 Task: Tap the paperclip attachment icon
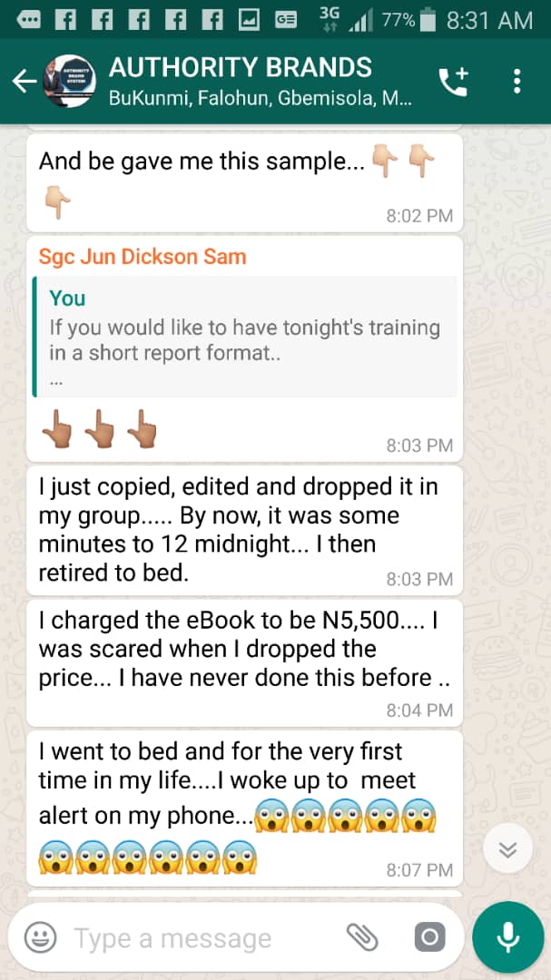coord(363,936)
